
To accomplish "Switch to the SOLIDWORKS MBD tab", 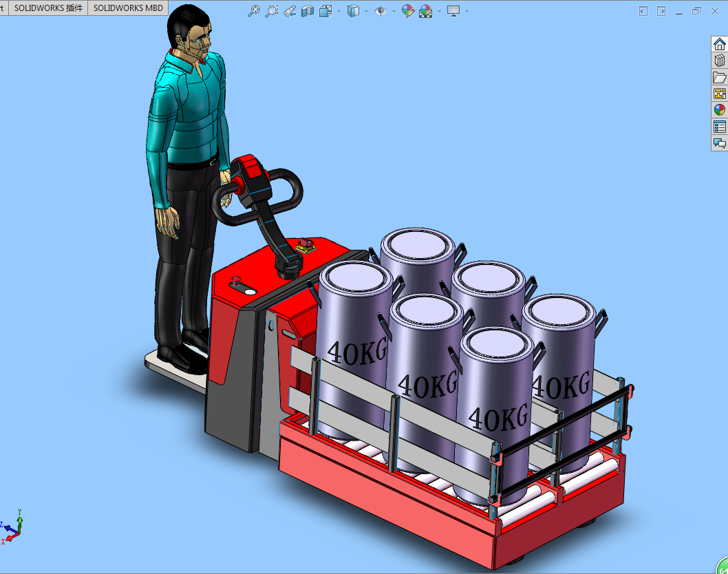I will (128, 8).
